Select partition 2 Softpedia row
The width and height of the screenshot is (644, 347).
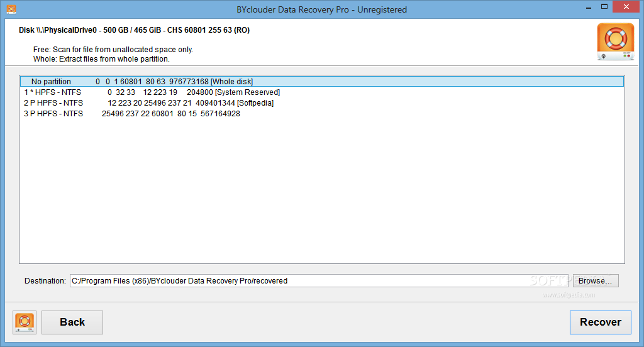pyautogui.click(x=322, y=102)
